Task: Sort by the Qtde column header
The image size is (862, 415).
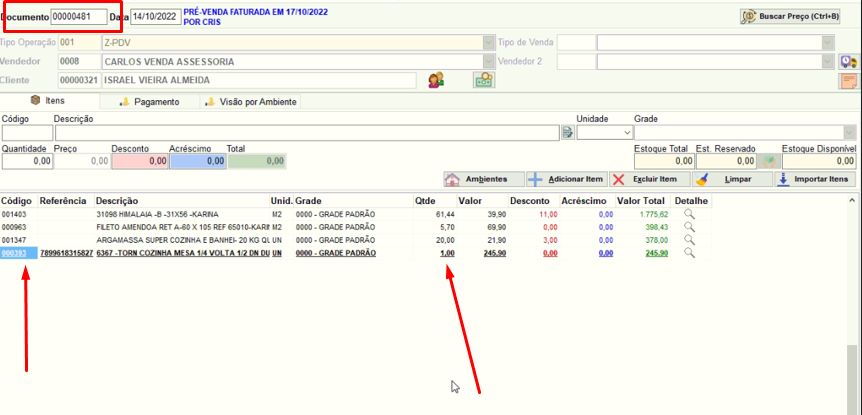Action: 434,201
